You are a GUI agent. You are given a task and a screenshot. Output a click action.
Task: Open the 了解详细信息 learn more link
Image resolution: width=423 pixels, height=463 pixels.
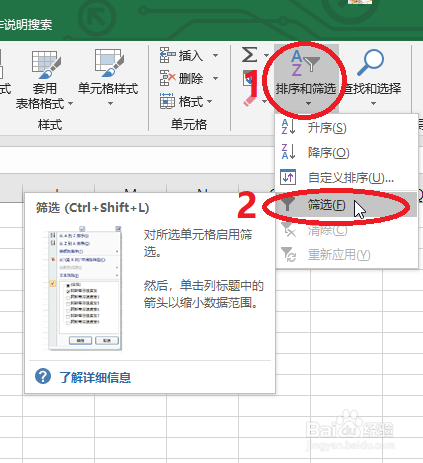[x=95, y=378]
